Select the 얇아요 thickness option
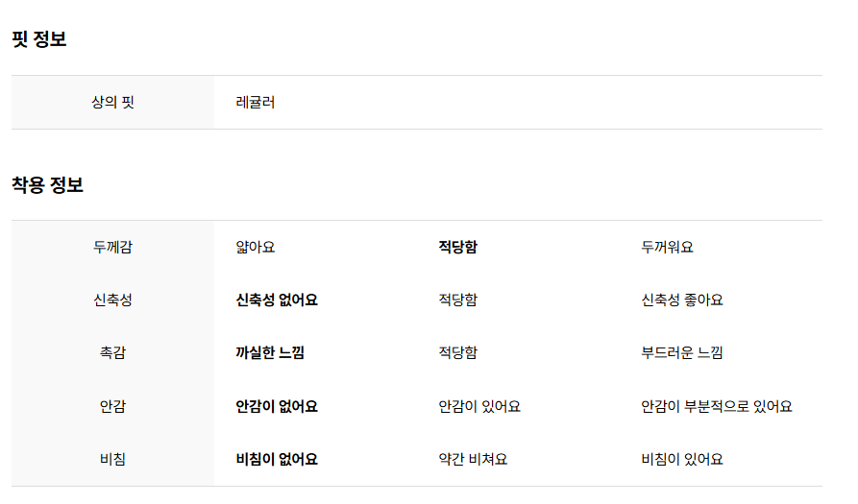 [255, 247]
